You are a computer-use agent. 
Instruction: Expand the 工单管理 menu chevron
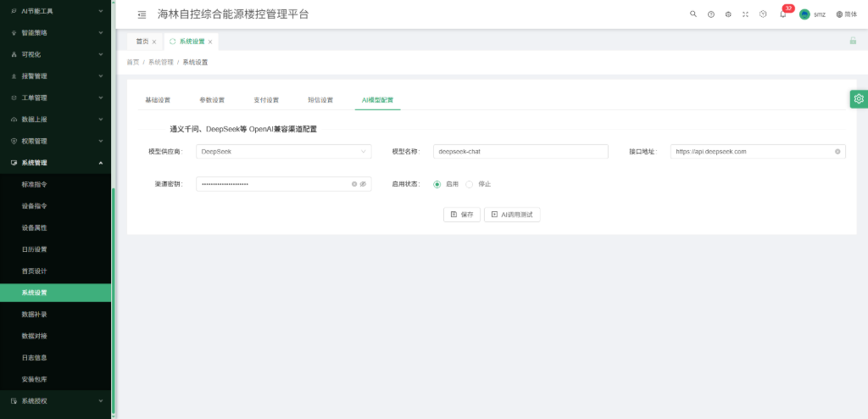pyautogui.click(x=101, y=98)
